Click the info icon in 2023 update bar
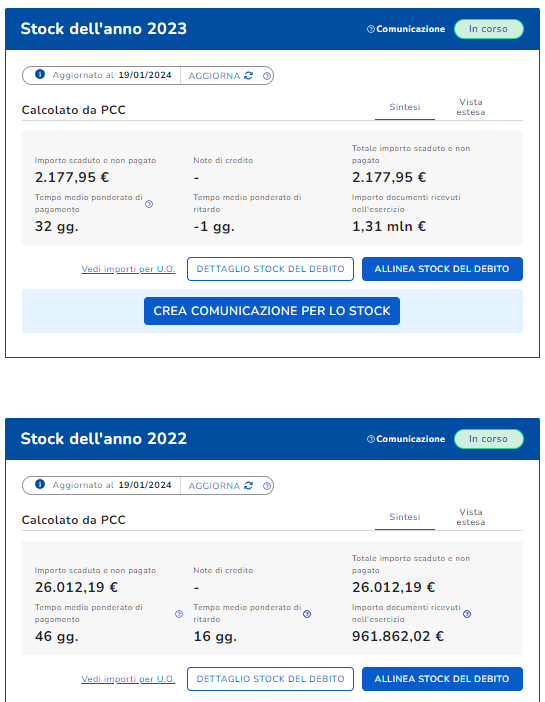The height and width of the screenshot is (702, 545). pyautogui.click(x=40, y=74)
